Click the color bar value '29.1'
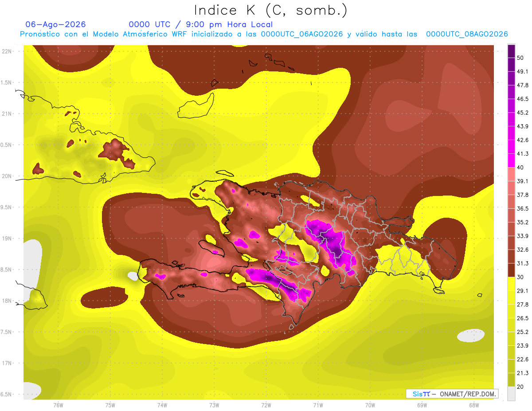Viewport: 532px width, 411px height. pyautogui.click(x=522, y=291)
